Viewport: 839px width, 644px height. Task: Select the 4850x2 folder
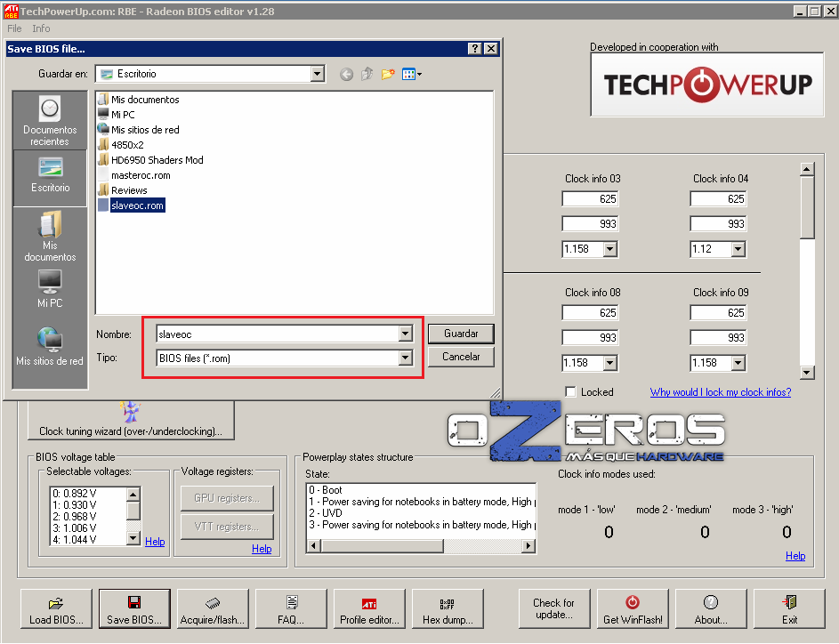tap(121, 145)
